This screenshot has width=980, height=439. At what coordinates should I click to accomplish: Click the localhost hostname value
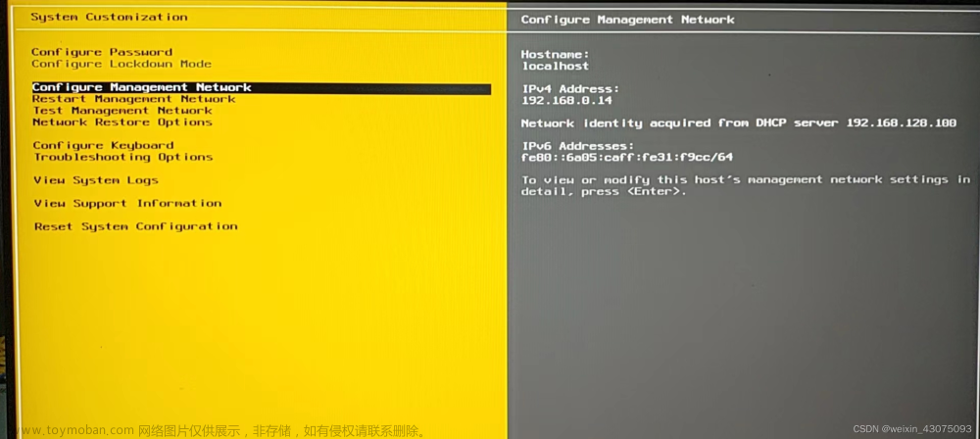pos(555,66)
